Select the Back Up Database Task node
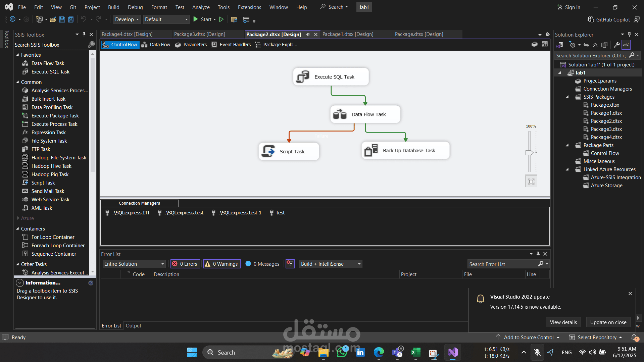This screenshot has height=362, width=644. tap(405, 151)
